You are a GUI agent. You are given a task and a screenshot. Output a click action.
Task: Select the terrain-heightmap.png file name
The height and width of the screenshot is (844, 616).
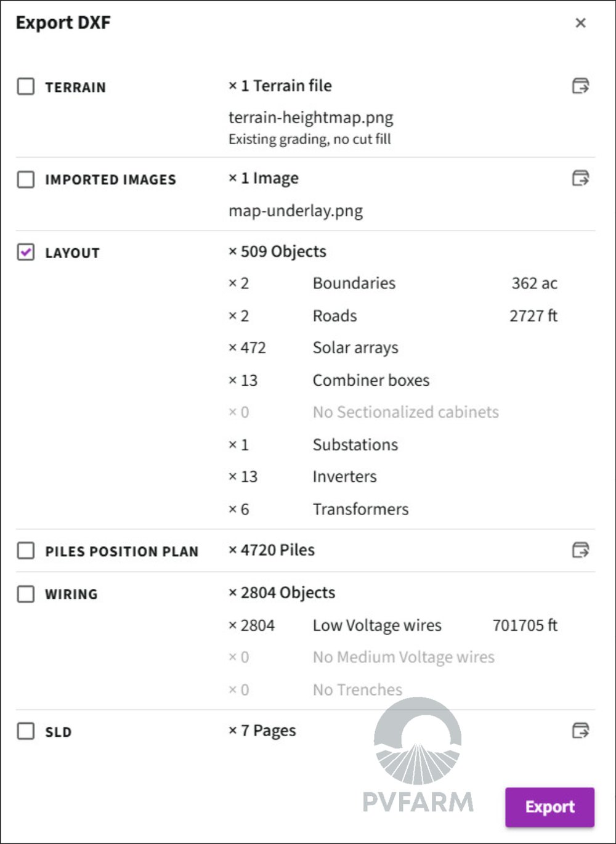(x=312, y=117)
